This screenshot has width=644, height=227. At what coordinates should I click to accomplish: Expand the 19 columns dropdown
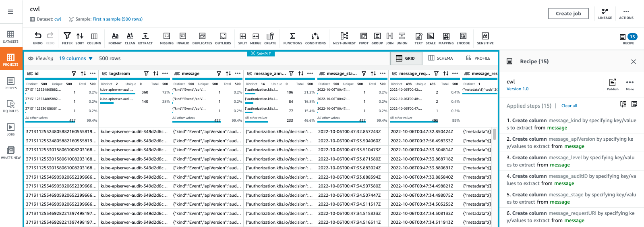point(76,58)
